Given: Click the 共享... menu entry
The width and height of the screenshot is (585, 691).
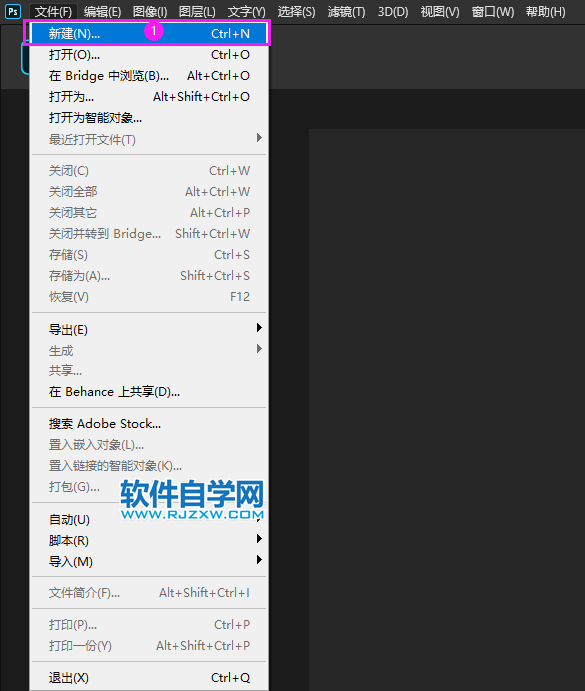Looking at the screenshot, I should pos(149,371).
